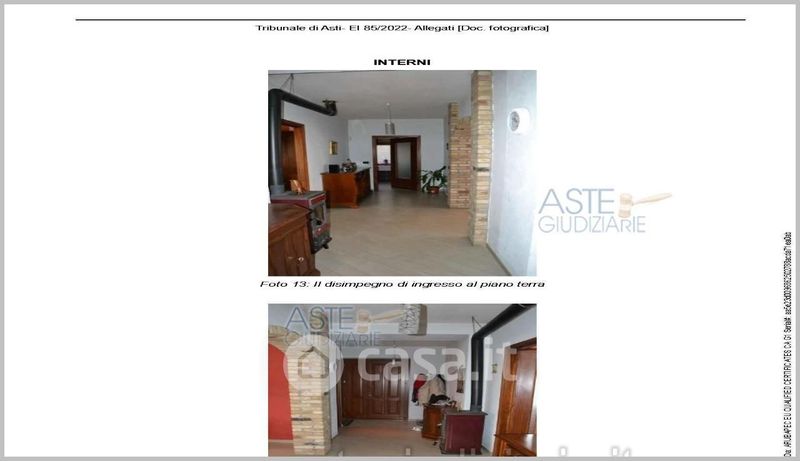Click the potted plant in the upper photo

point(434,179)
